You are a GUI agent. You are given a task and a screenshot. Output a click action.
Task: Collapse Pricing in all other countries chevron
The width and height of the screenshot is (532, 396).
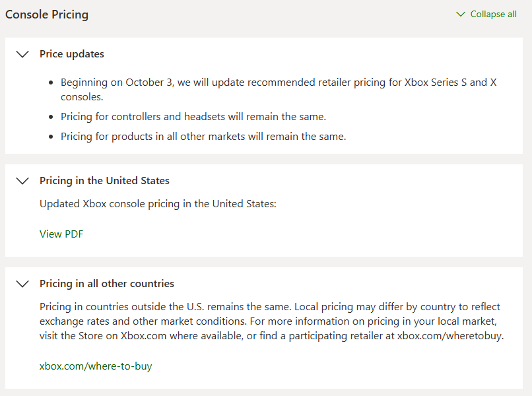[22, 284]
